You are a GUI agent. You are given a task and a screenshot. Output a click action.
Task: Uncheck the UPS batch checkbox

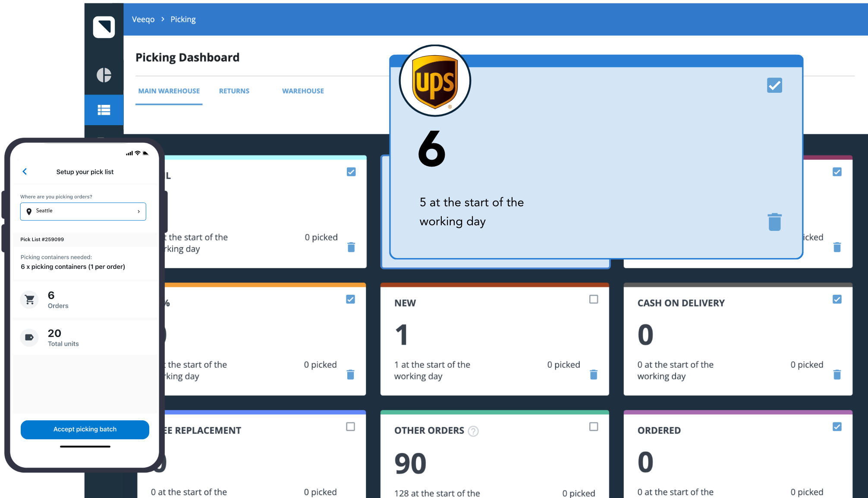pyautogui.click(x=774, y=85)
